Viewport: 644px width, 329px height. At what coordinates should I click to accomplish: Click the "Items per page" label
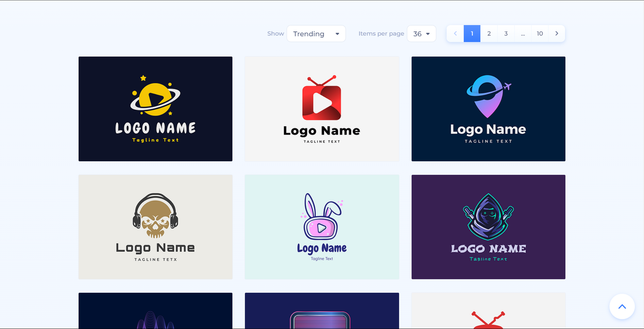tap(381, 34)
